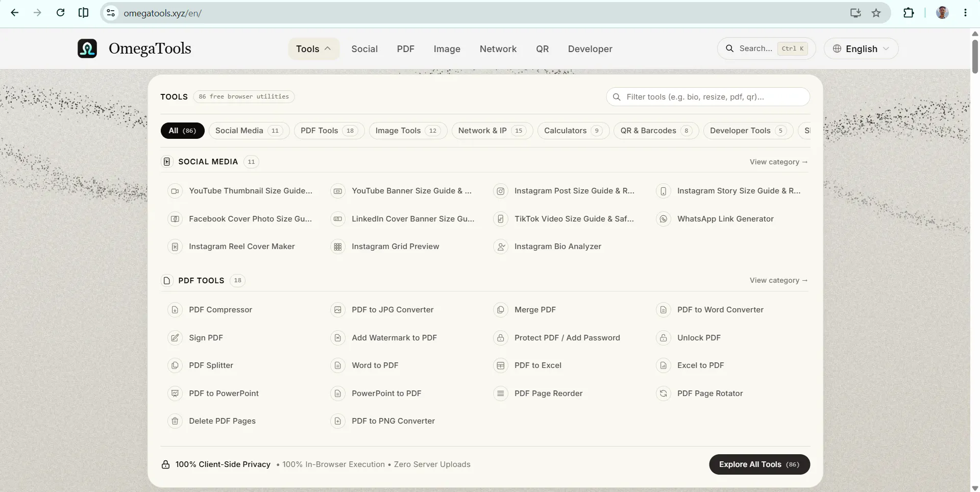Filter by Developer Tools chip
This screenshot has width=980, height=492.
pyautogui.click(x=748, y=131)
